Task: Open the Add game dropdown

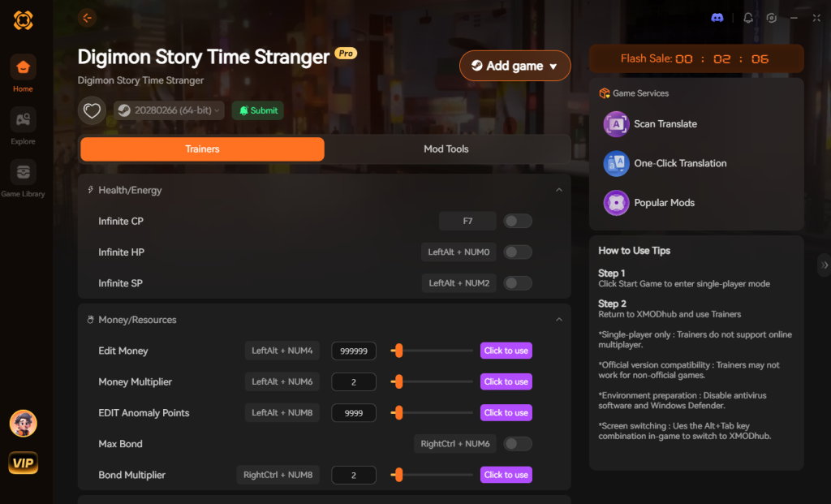Action: coord(515,66)
